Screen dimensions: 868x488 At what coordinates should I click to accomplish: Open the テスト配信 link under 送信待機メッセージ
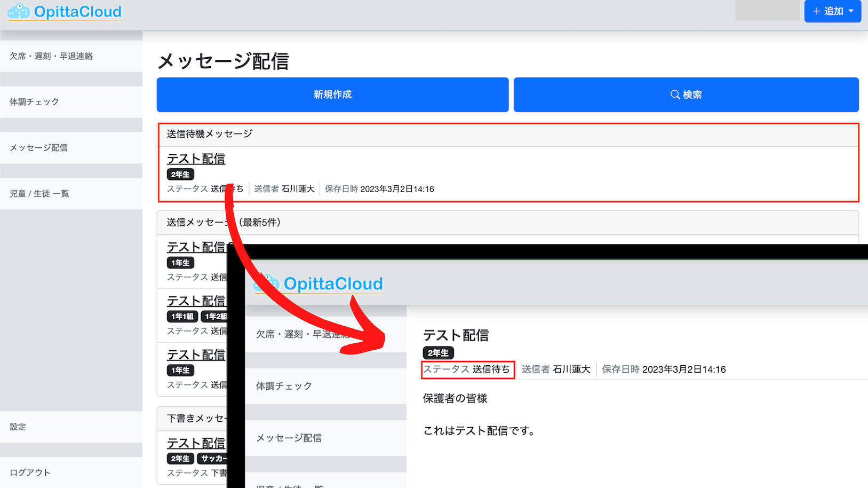pyautogui.click(x=196, y=159)
